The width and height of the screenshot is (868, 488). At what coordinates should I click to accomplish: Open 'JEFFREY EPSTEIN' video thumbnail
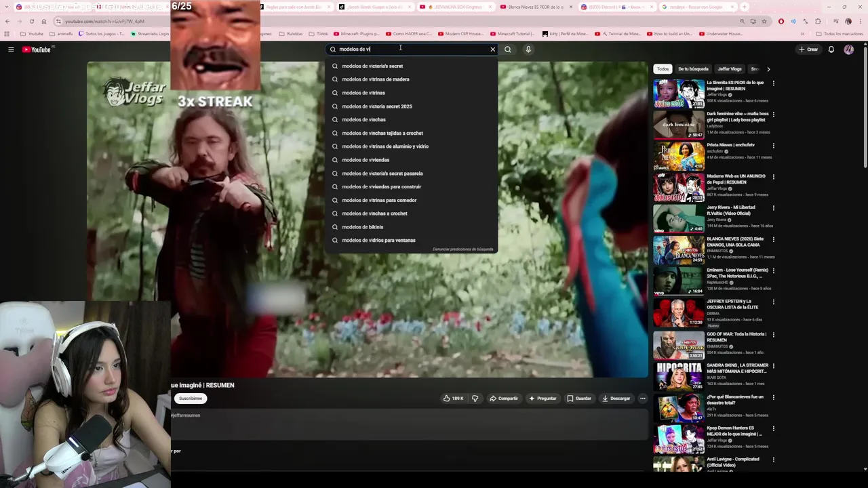[x=679, y=313]
